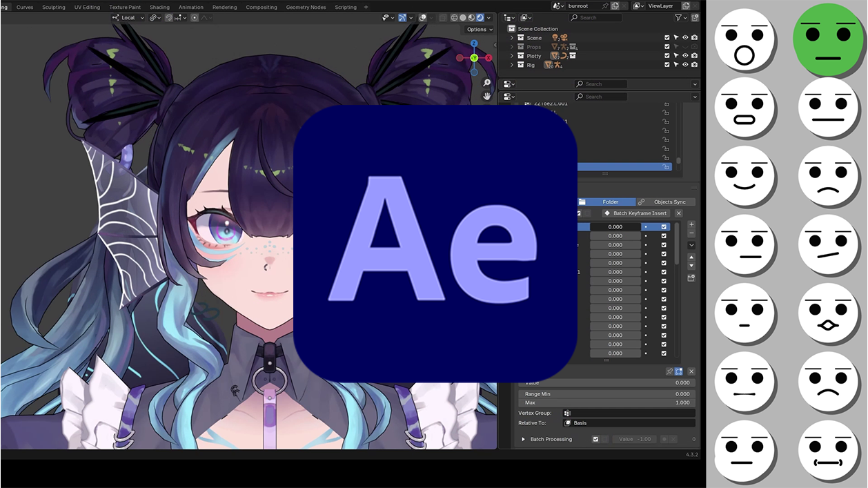Click the After Effects logo thumbnail

click(x=435, y=244)
